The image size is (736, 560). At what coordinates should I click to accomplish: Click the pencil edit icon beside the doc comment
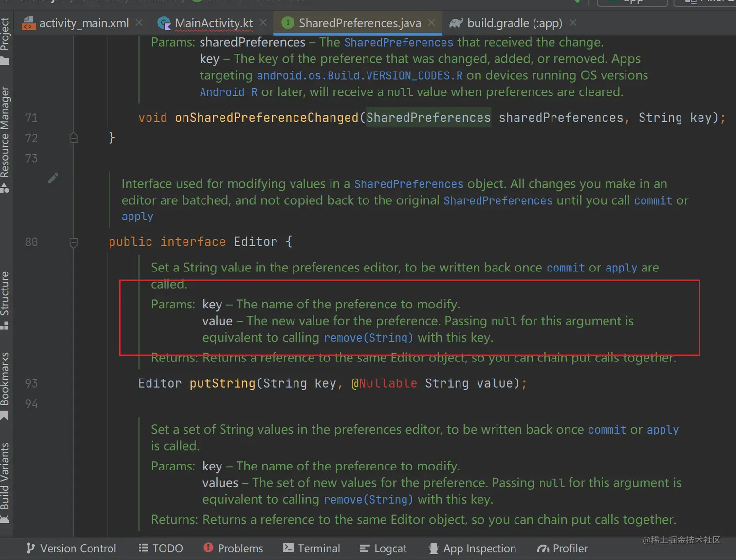53,178
